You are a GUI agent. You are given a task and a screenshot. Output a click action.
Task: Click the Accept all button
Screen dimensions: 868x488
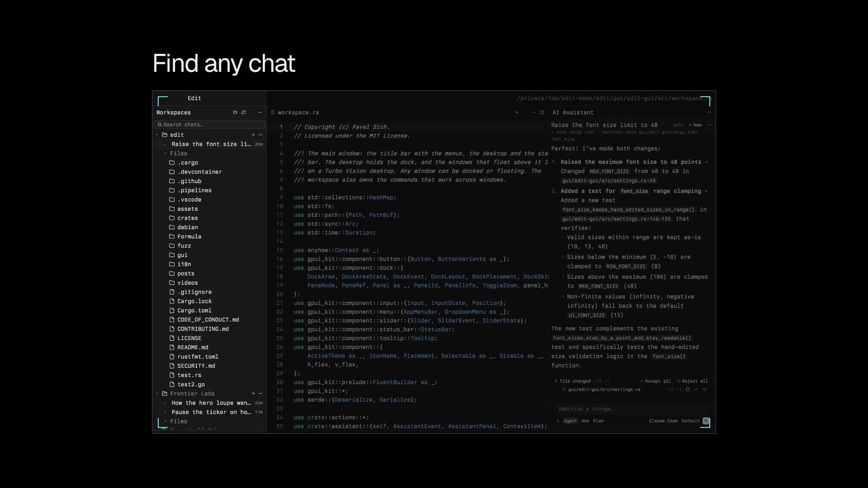pos(655,381)
